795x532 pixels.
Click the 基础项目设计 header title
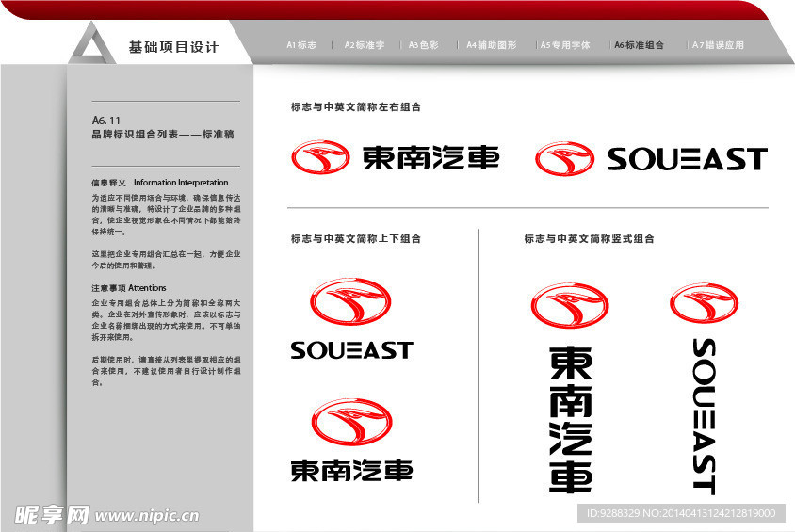pyautogui.click(x=173, y=47)
